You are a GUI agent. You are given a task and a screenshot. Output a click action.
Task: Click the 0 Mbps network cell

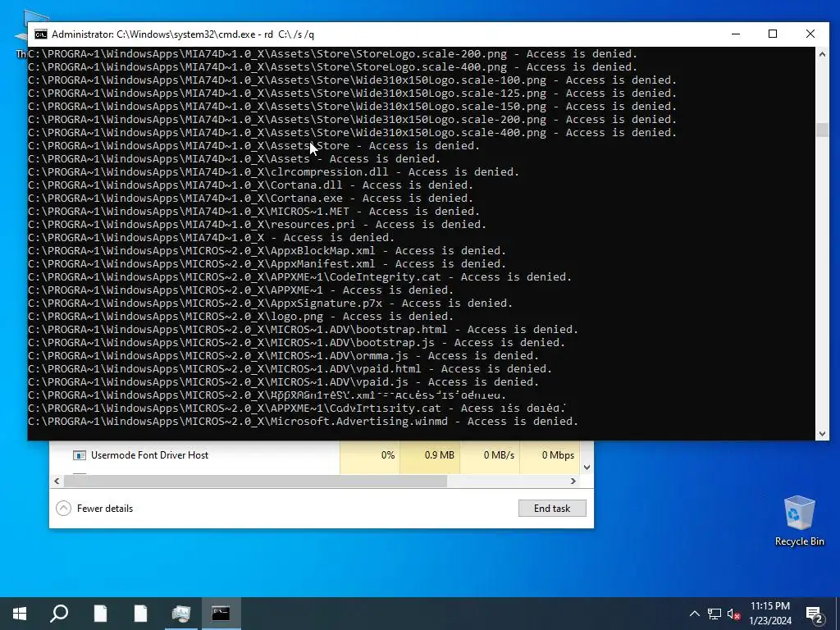coord(550,455)
